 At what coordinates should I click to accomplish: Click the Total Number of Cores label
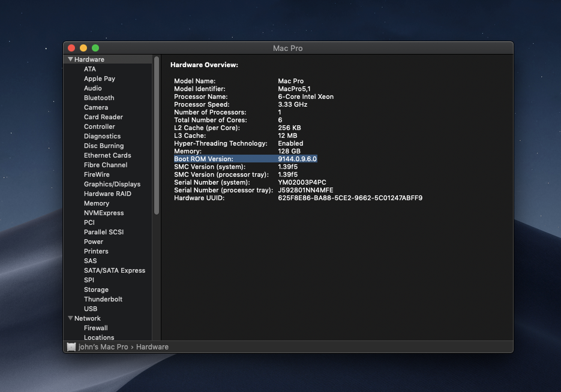(211, 120)
